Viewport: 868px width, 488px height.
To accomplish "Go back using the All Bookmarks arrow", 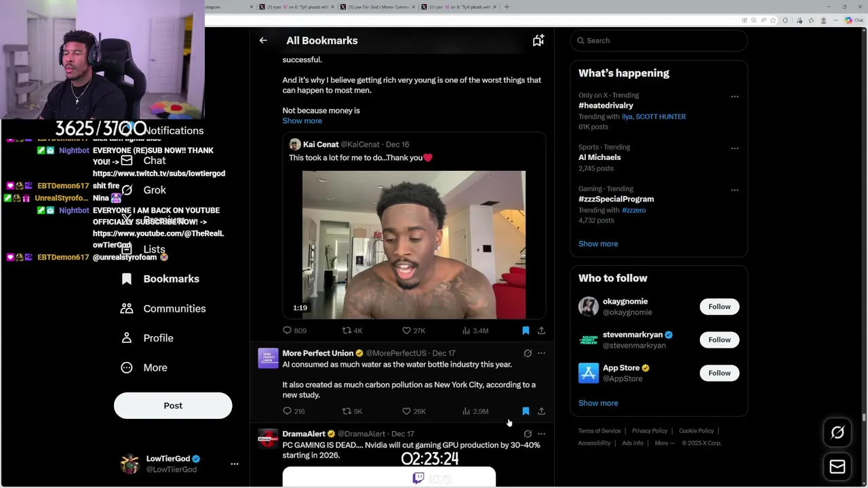I will [x=263, y=41].
